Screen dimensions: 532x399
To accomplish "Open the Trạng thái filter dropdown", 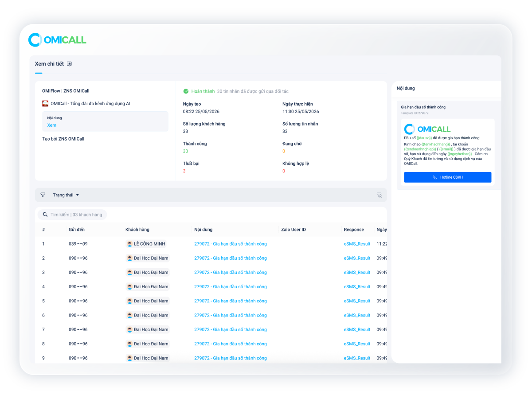I will (x=66, y=195).
